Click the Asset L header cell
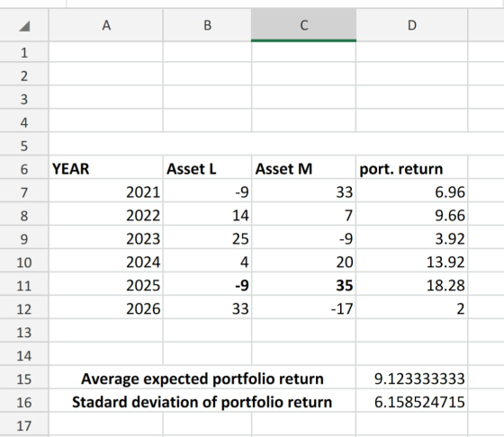Viewport: 504px width, 437px height. click(207, 169)
